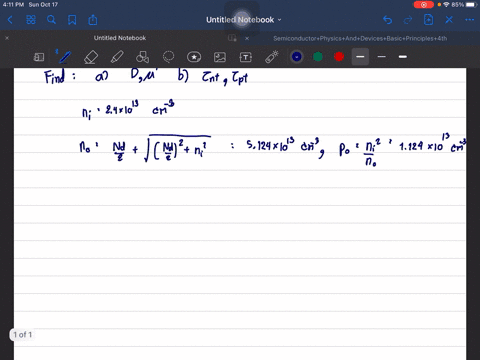The width and height of the screenshot is (480, 360).
Task: Tap the red screen recording indicator
Action: (424, 5)
